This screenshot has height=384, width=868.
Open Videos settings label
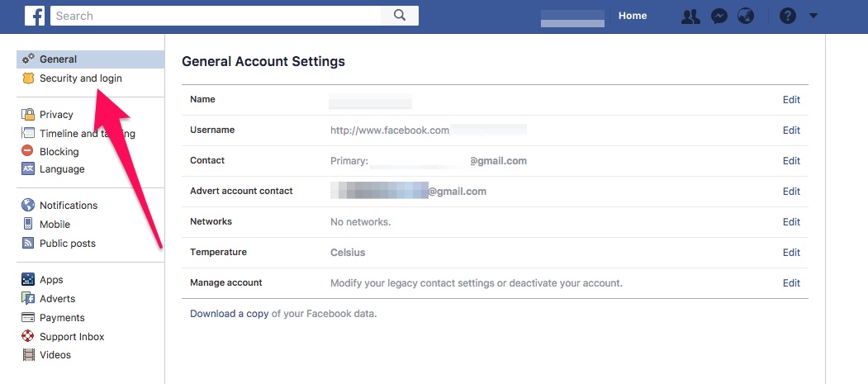pyautogui.click(x=55, y=354)
